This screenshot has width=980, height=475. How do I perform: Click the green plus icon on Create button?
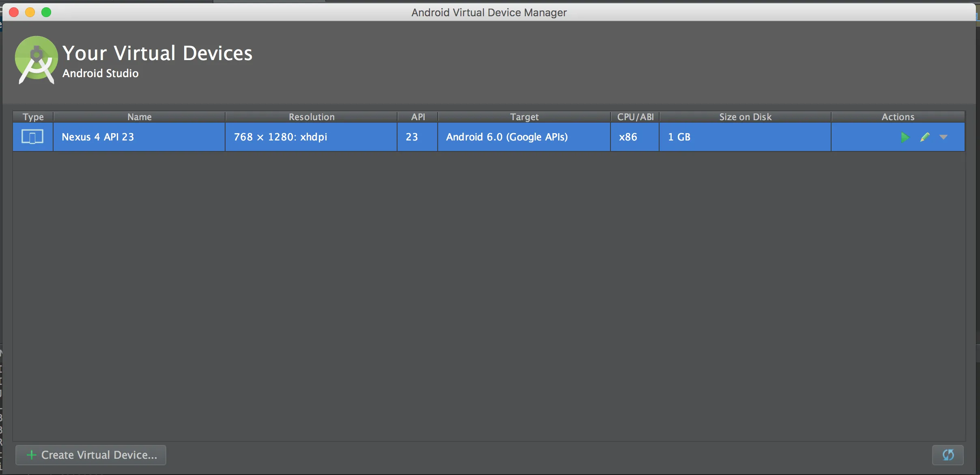(31, 455)
